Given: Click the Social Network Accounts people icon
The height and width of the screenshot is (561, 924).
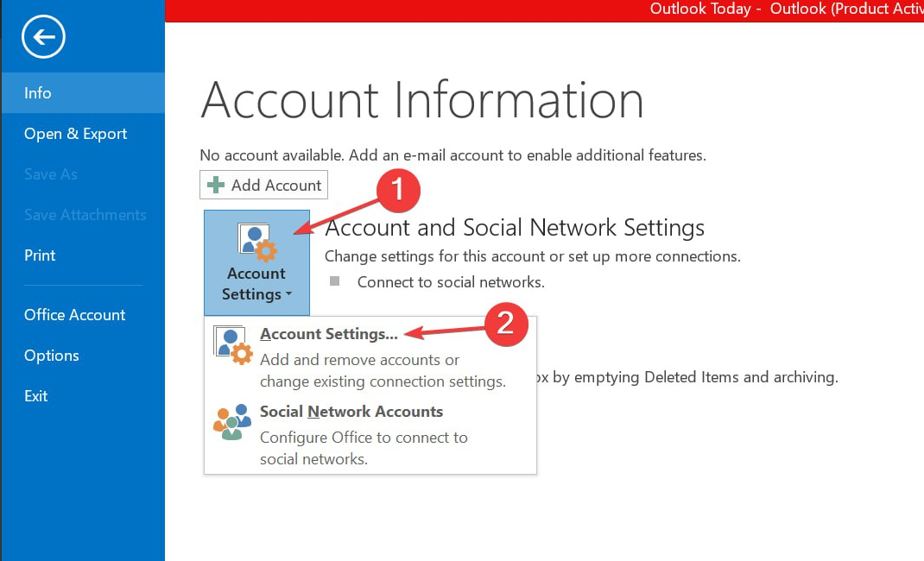Looking at the screenshot, I should (x=232, y=422).
